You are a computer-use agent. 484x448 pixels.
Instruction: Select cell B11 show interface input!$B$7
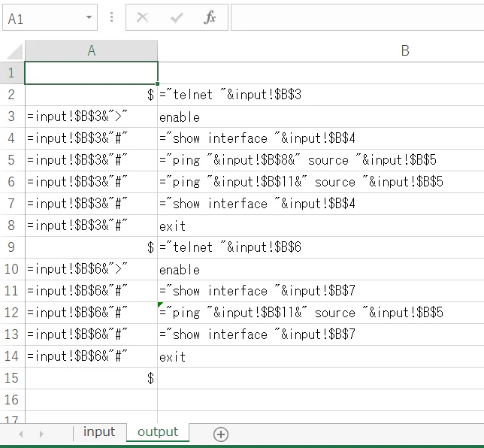[321, 291]
